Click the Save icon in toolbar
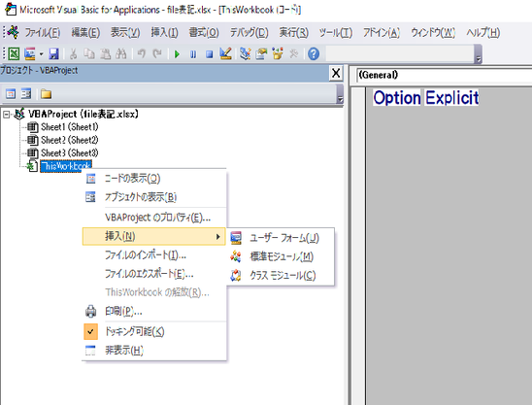Image resolution: width=532 pixels, height=405 pixels. click(x=54, y=54)
